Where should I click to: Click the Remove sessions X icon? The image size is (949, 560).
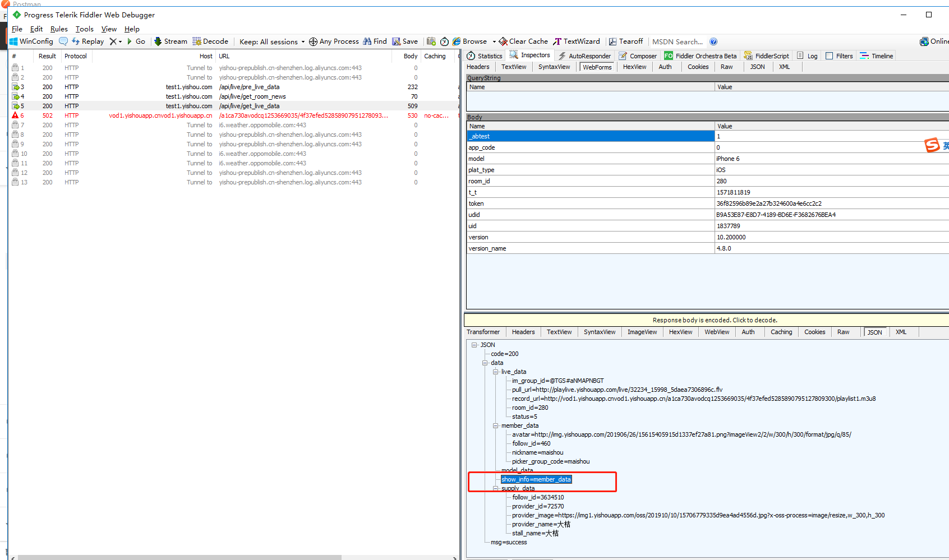pos(113,41)
